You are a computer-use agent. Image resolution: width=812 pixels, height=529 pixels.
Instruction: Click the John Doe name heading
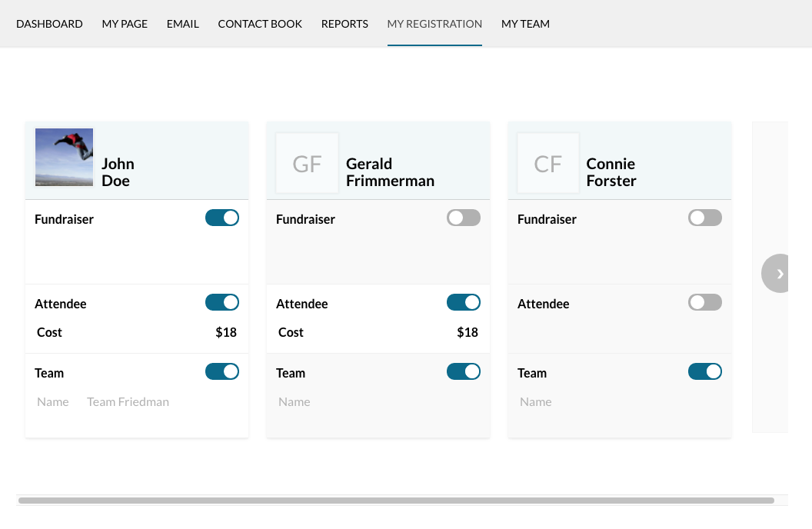(x=118, y=172)
